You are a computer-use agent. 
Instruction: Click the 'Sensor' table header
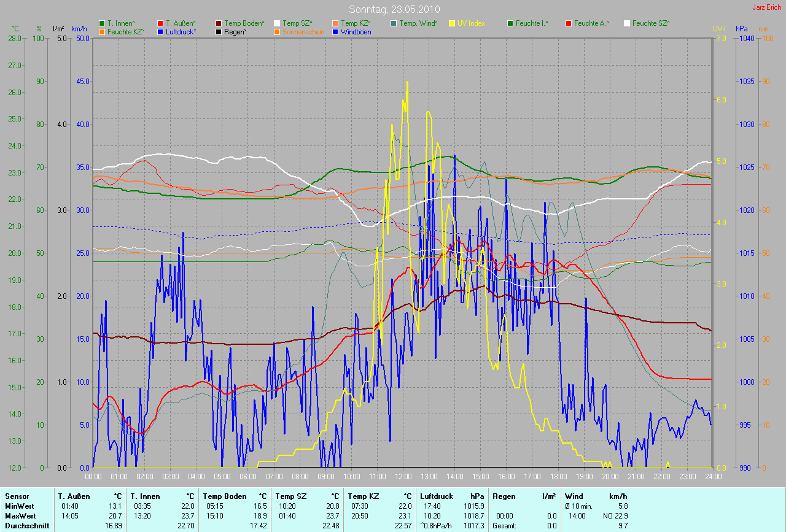(x=17, y=496)
